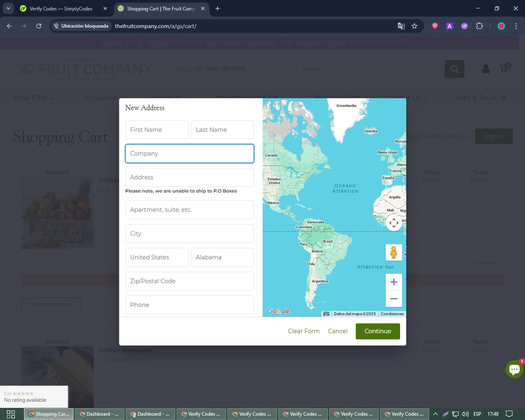
Task: Click the Zip/Postal Code field
Action: click(x=190, y=281)
